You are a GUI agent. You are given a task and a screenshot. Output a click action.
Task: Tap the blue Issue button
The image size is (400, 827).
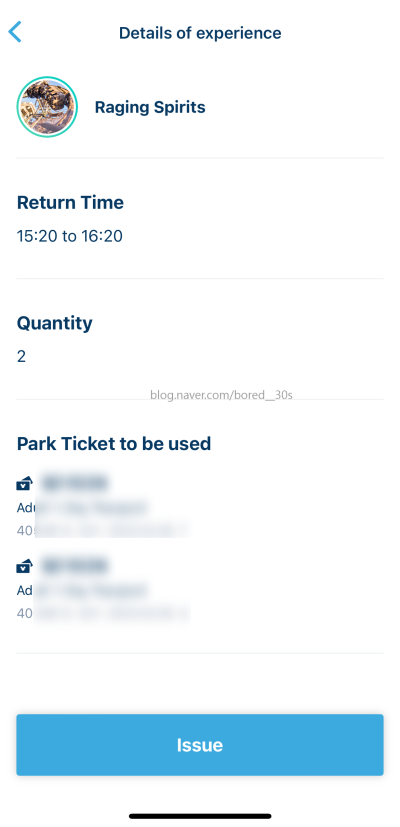click(200, 745)
